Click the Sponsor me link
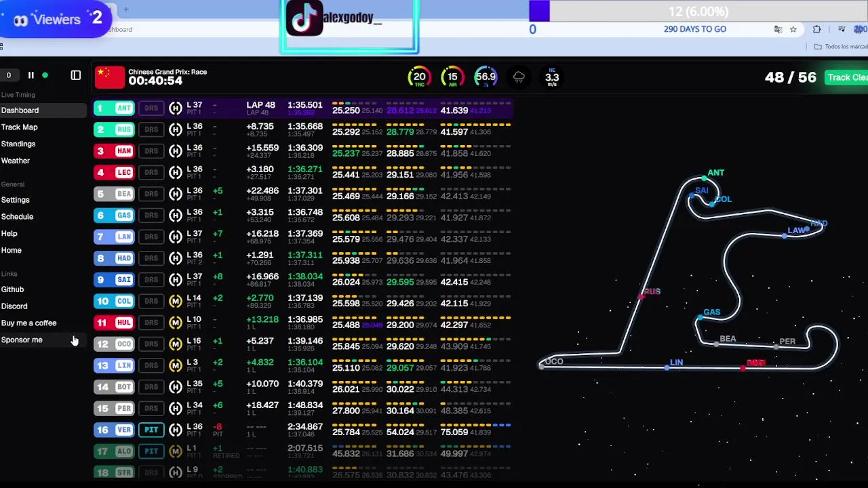Screen dimensions: 868x488 (22, 340)
